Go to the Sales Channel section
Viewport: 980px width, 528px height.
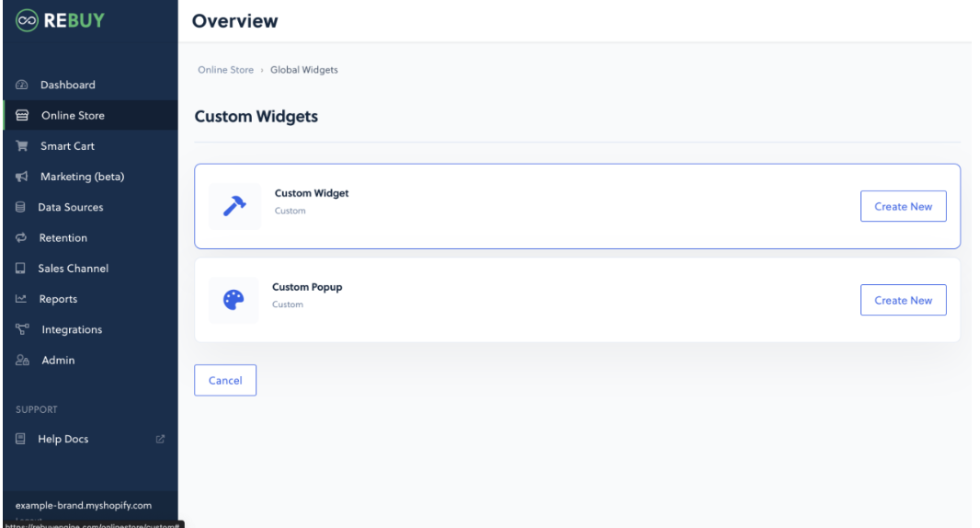coord(73,269)
